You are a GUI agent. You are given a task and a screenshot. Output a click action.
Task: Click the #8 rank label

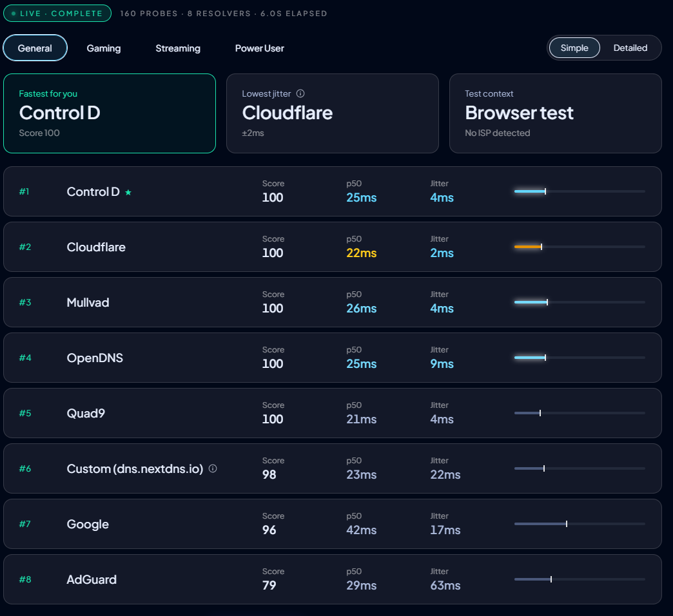point(25,579)
